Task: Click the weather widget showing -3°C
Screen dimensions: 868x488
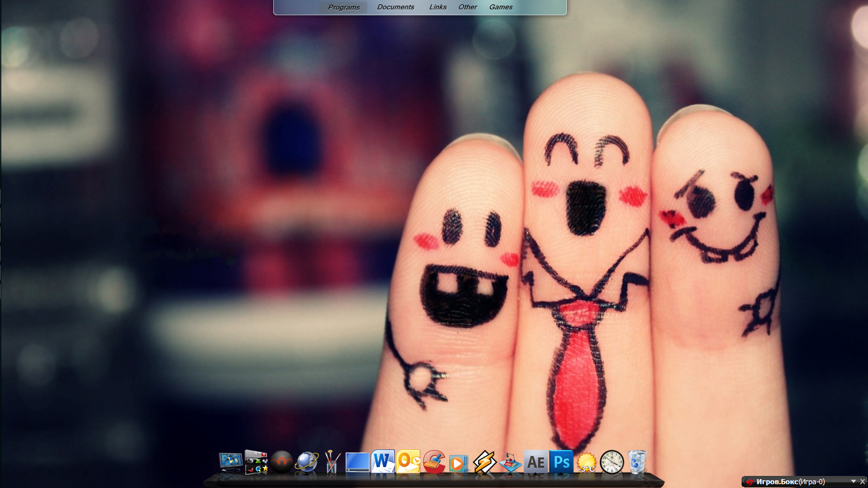Action: coord(586,463)
